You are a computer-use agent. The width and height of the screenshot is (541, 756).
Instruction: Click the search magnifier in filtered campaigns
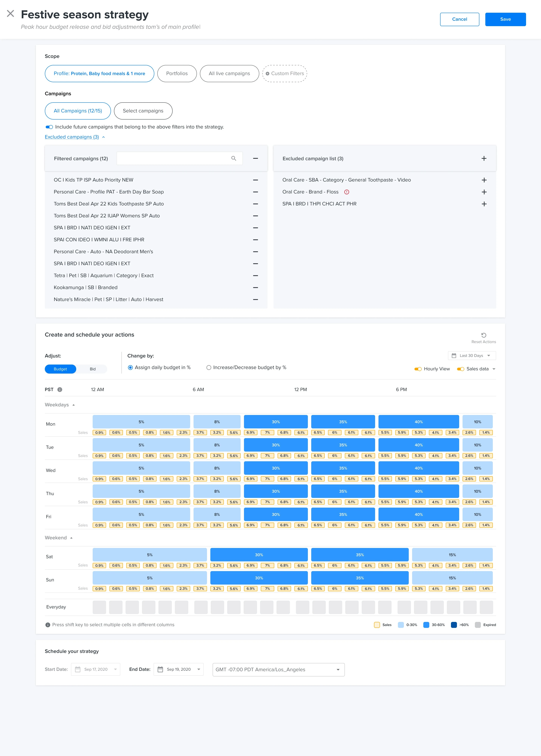(x=234, y=159)
